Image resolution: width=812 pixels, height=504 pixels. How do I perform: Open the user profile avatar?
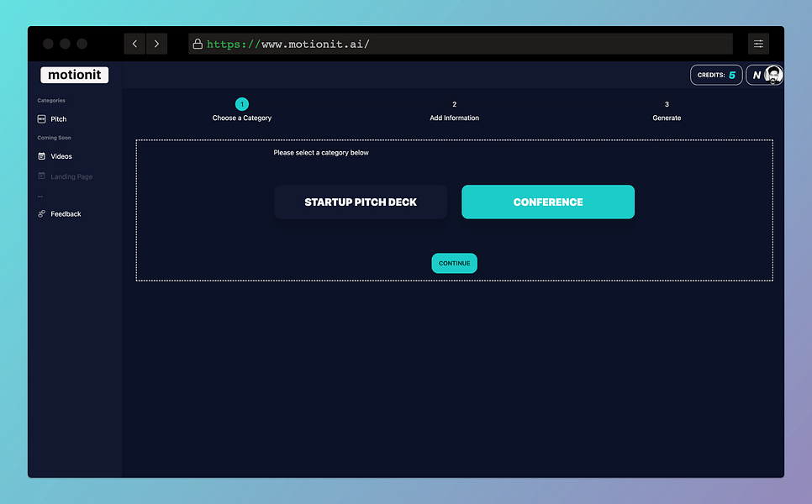773,75
